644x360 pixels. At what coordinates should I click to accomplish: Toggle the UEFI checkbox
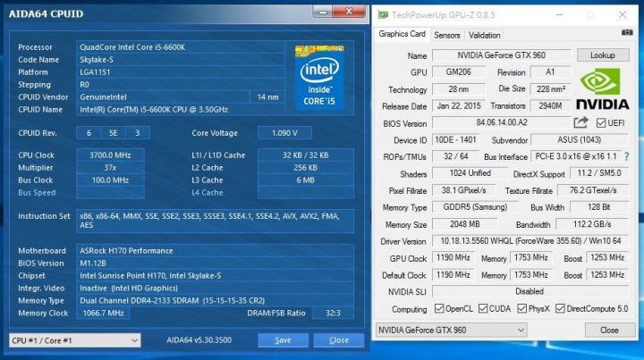tap(601, 122)
